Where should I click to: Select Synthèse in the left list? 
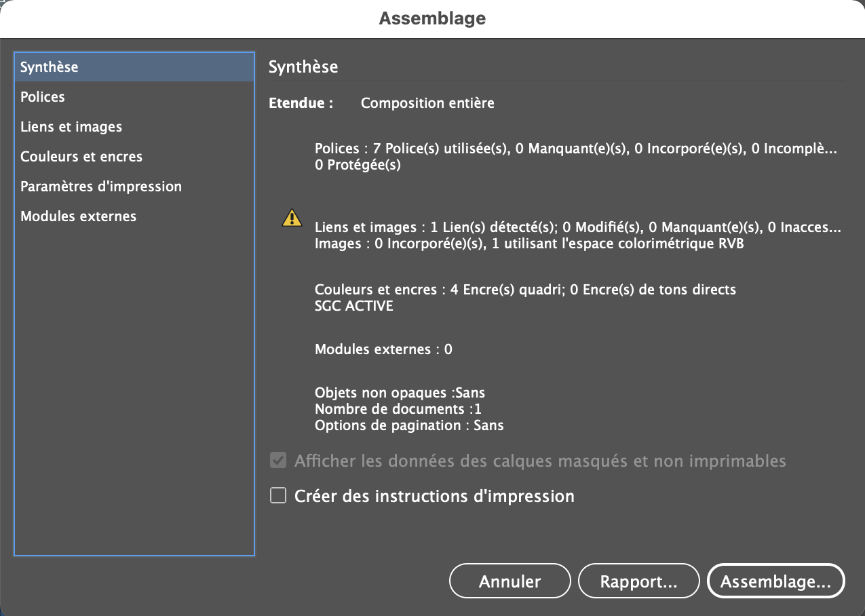[x=50, y=67]
